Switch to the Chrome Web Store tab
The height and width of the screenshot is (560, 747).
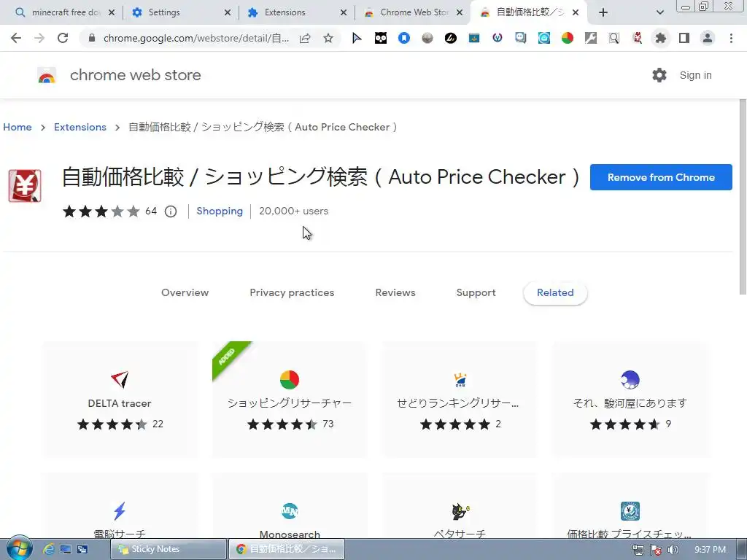click(414, 12)
